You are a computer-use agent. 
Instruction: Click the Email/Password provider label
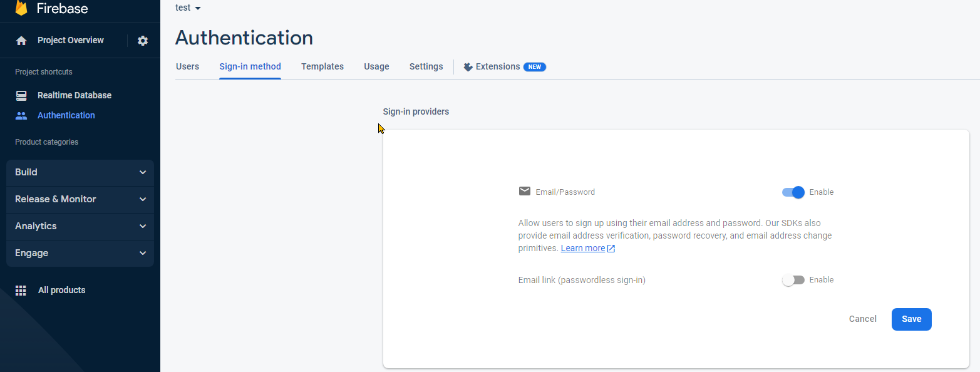coord(565,192)
